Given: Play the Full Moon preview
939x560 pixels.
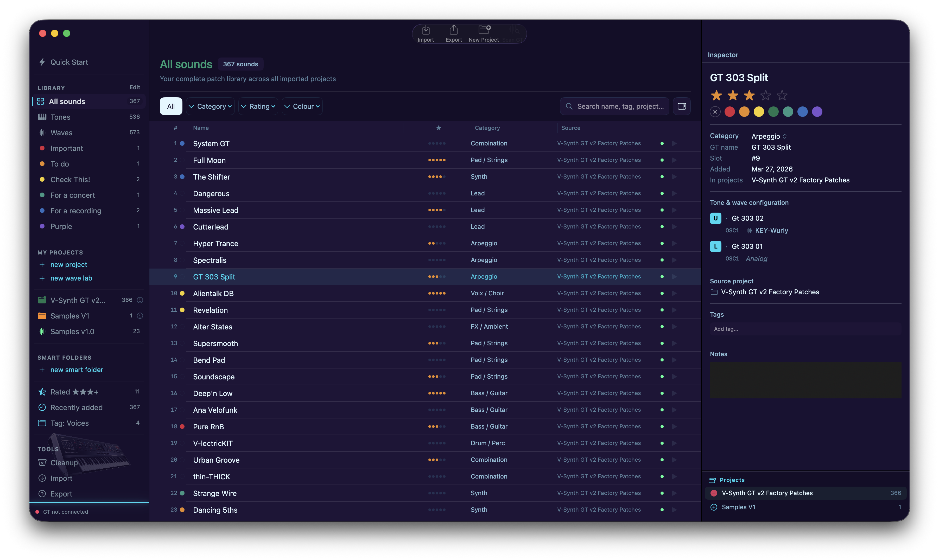Looking at the screenshot, I should (674, 160).
